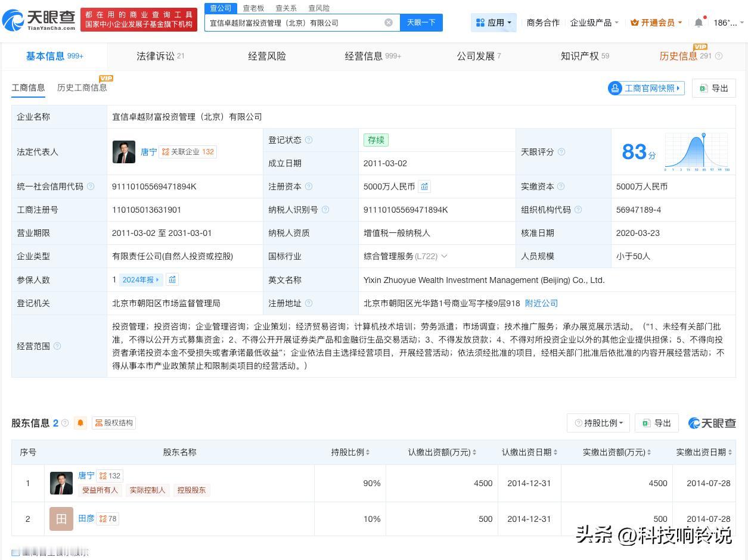
Task: Open 股权结构 equity structure button
Action: coord(114,423)
